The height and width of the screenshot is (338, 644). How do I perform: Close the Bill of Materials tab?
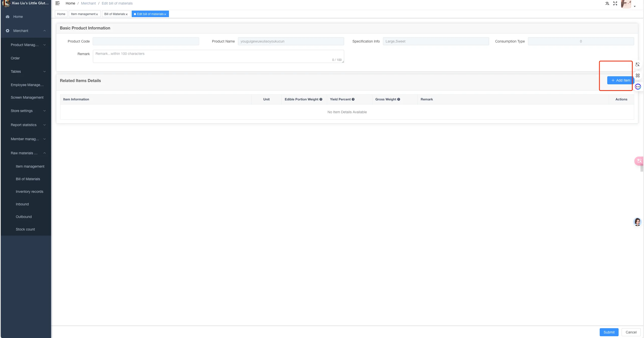[x=127, y=14]
